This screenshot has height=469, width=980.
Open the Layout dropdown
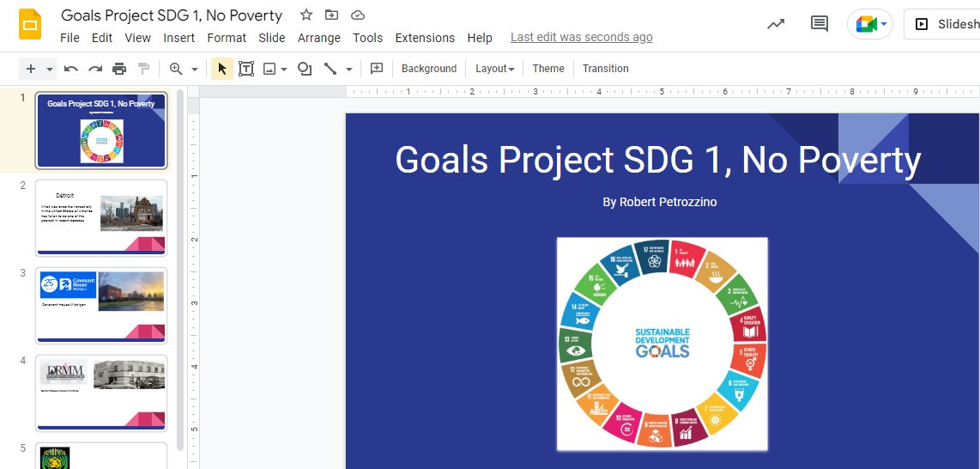494,69
